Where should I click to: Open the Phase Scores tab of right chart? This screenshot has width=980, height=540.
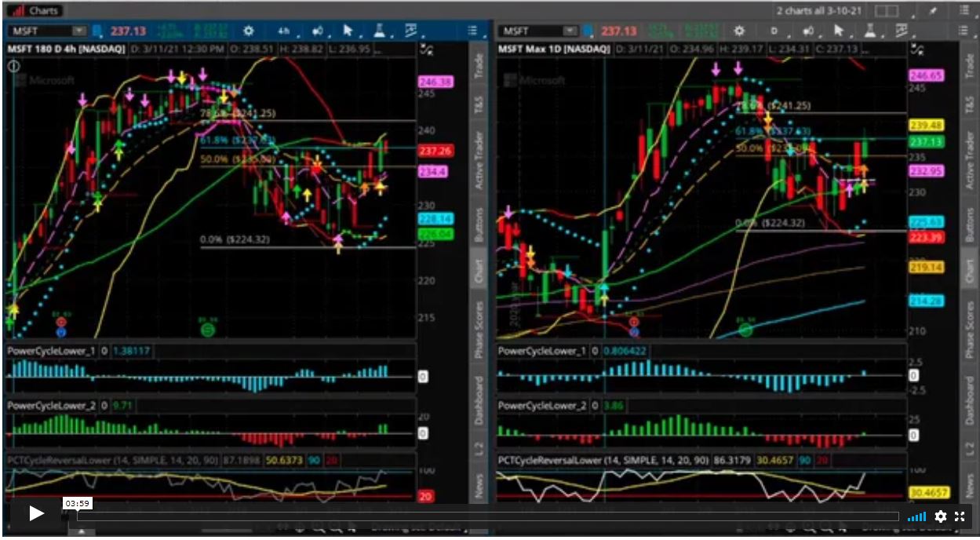click(969, 330)
